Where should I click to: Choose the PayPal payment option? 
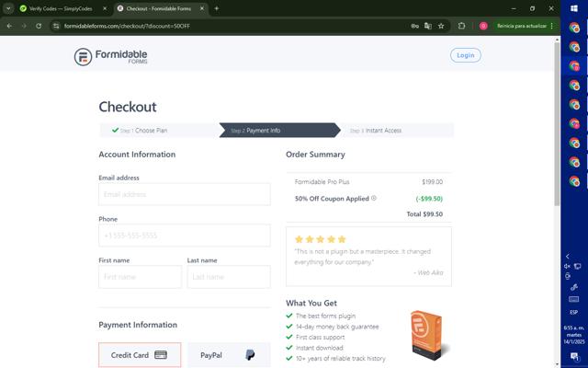229,355
